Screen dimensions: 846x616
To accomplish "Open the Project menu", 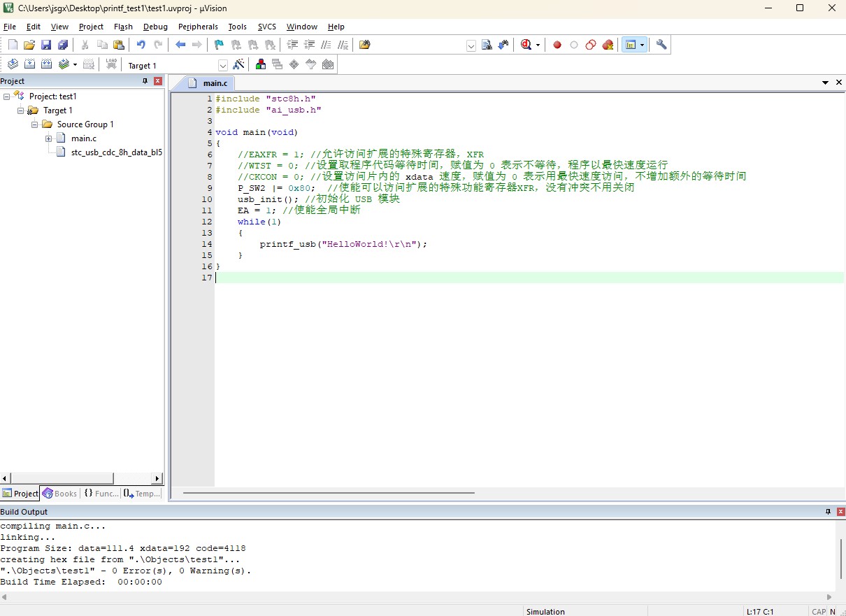I will point(91,27).
